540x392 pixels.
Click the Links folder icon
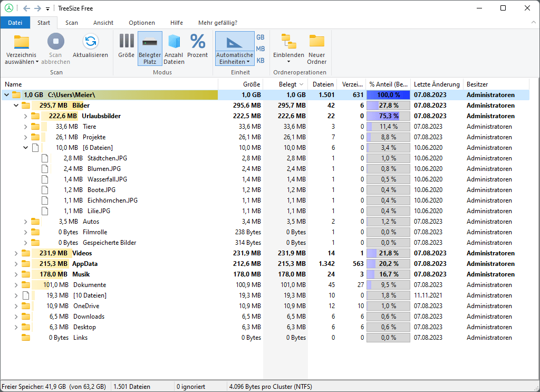pyautogui.click(x=26, y=338)
